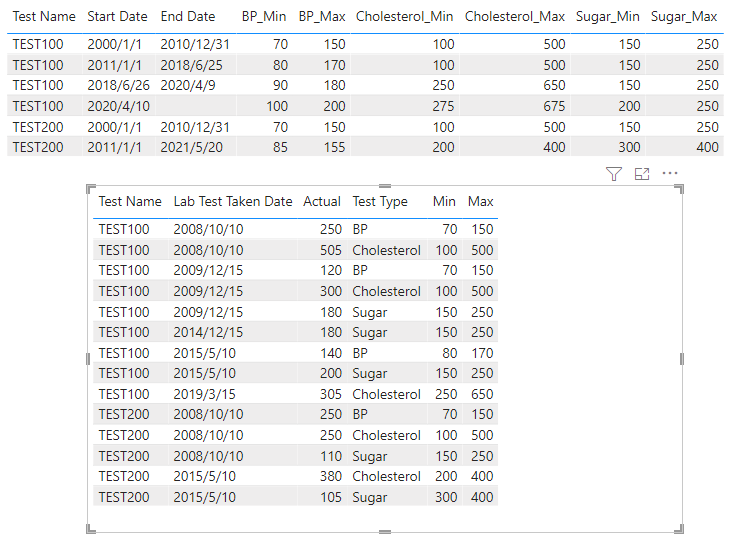735x553 pixels.
Task: Click Actual value 105
Action: [330, 497]
